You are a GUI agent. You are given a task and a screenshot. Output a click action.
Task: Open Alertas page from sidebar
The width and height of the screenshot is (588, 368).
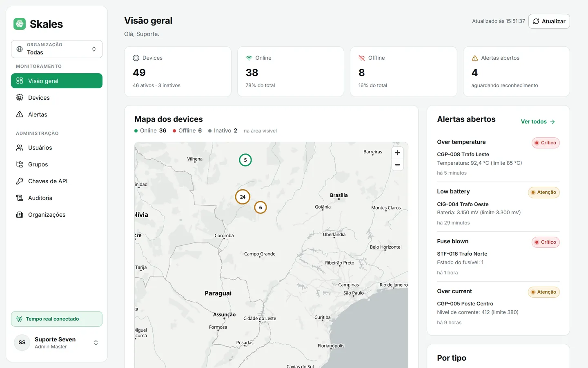57,114
